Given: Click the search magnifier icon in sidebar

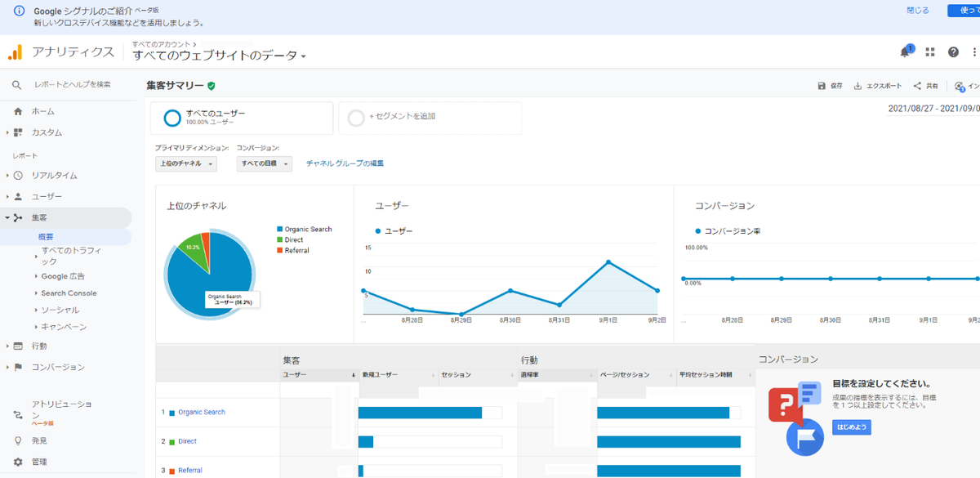Looking at the screenshot, I should [17, 85].
